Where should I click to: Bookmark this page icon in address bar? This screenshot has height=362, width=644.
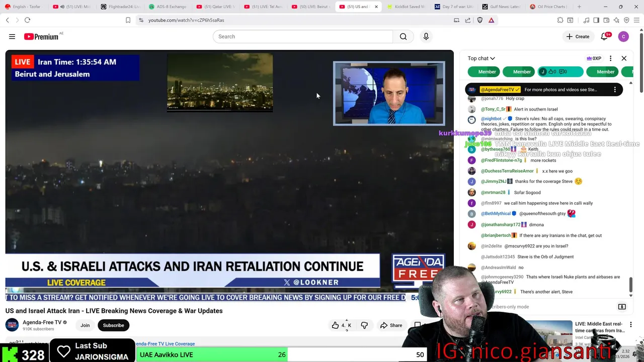128,20
